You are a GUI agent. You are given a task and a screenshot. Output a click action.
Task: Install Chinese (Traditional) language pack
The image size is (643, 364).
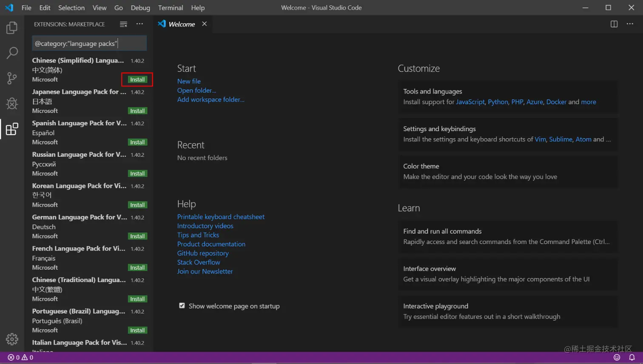point(137,299)
